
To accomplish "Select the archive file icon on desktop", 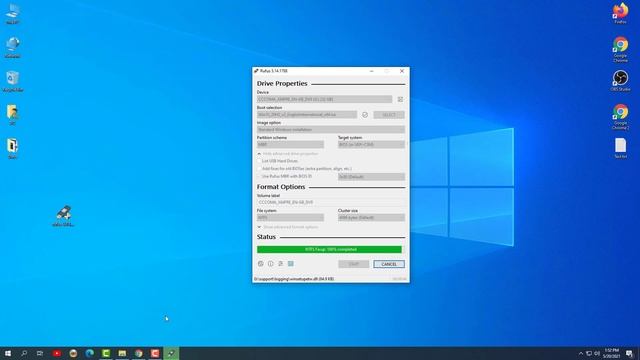I will pyautogui.click(x=13, y=149).
